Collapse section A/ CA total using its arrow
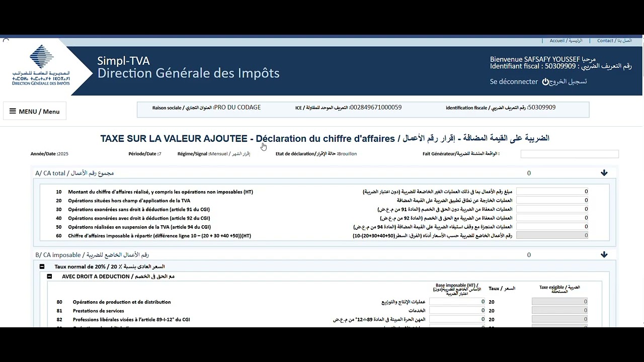This screenshot has height=362, width=644. click(604, 173)
